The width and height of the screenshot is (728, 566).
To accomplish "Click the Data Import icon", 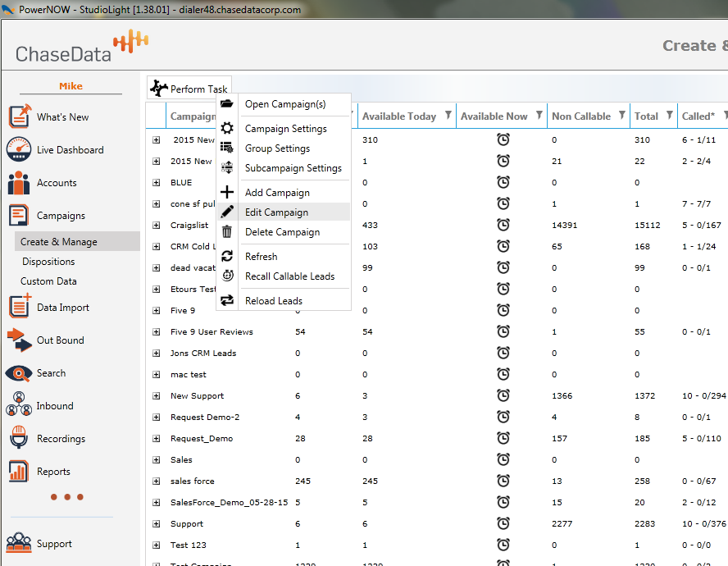I will (20, 307).
